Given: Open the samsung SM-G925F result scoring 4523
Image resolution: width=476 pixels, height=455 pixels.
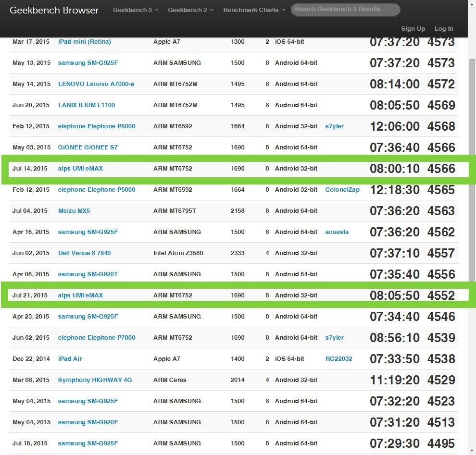Looking at the screenshot, I should click(x=88, y=401).
